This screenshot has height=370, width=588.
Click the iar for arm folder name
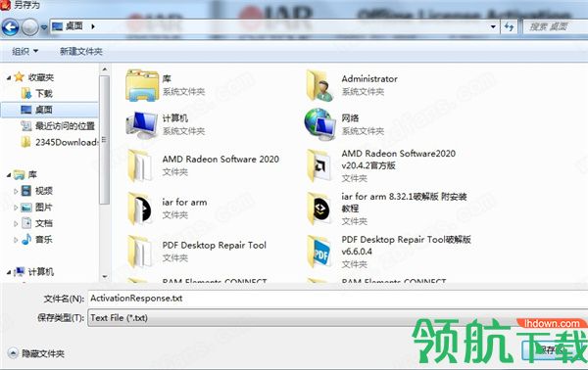[x=184, y=203]
